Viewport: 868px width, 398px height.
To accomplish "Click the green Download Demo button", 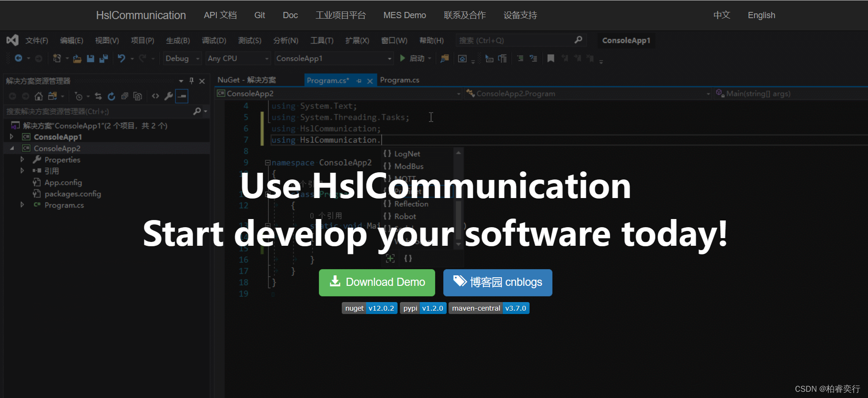I will (377, 283).
